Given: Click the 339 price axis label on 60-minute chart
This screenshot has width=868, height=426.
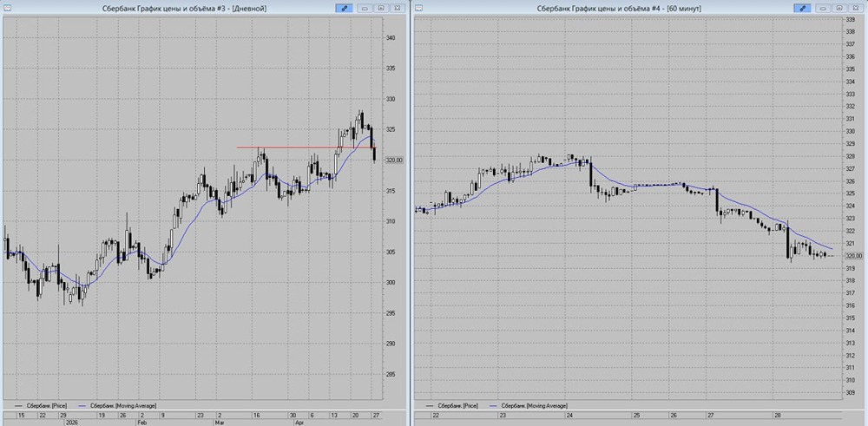Looking at the screenshot, I should (851, 19).
